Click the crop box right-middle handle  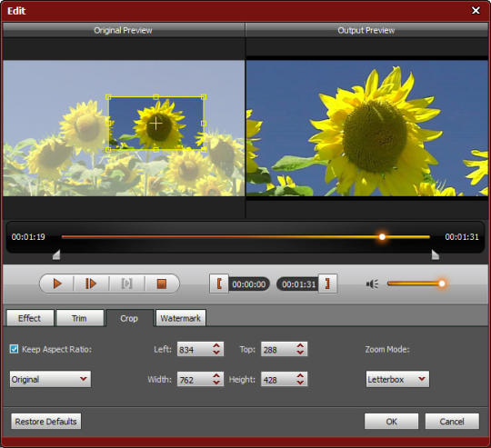(x=204, y=124)
